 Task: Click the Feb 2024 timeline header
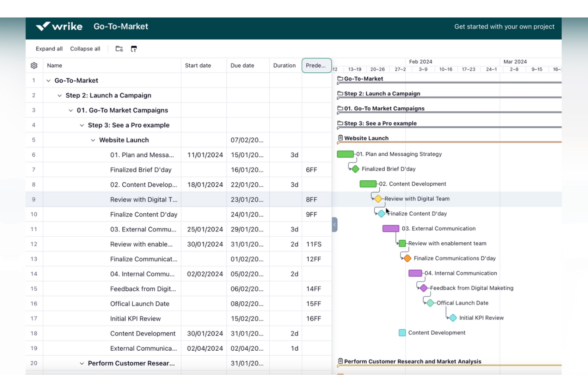click(x=420, y=62)
